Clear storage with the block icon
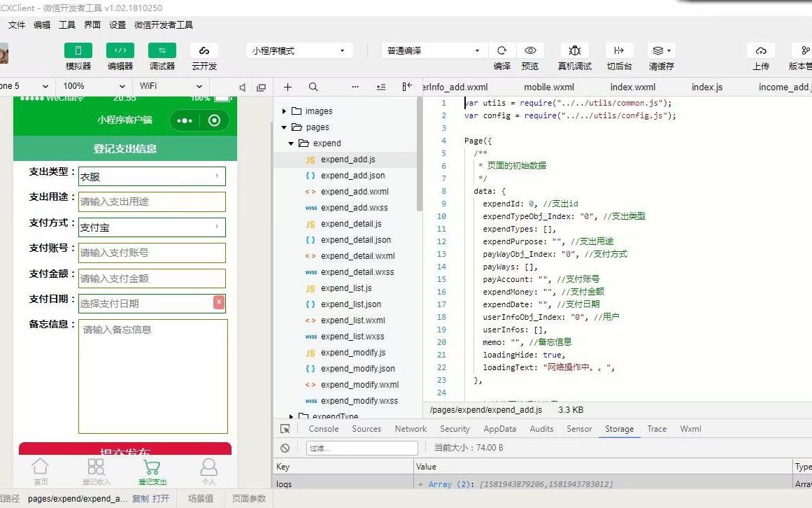 pos(285,448)
